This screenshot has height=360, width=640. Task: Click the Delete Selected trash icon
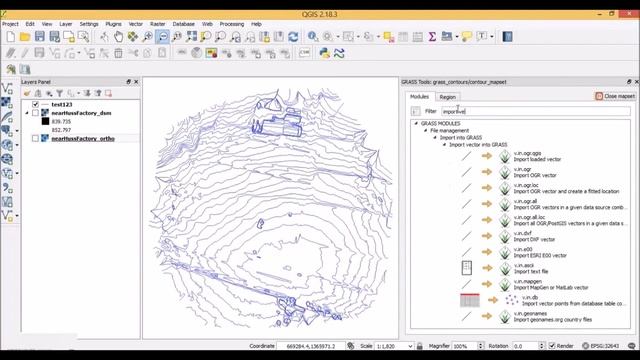(x=118, y=53)
